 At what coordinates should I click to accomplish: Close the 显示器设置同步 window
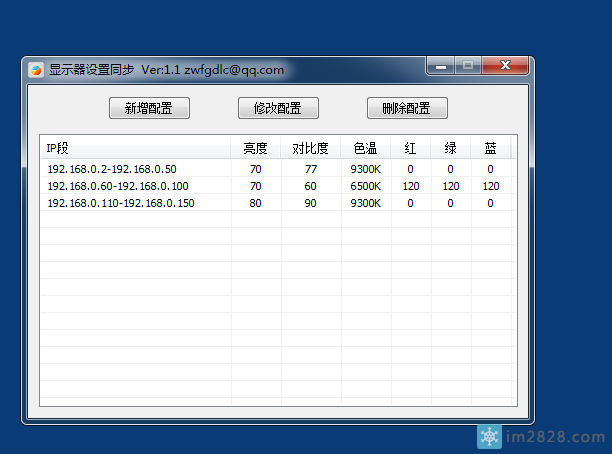[505, 67]
